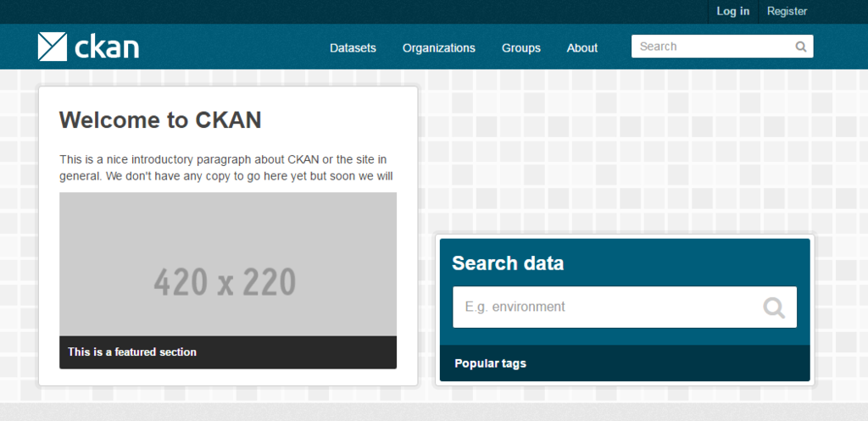Click the CKAN logo in header
This screenshot has height=421, width=868.
(88, 47)
